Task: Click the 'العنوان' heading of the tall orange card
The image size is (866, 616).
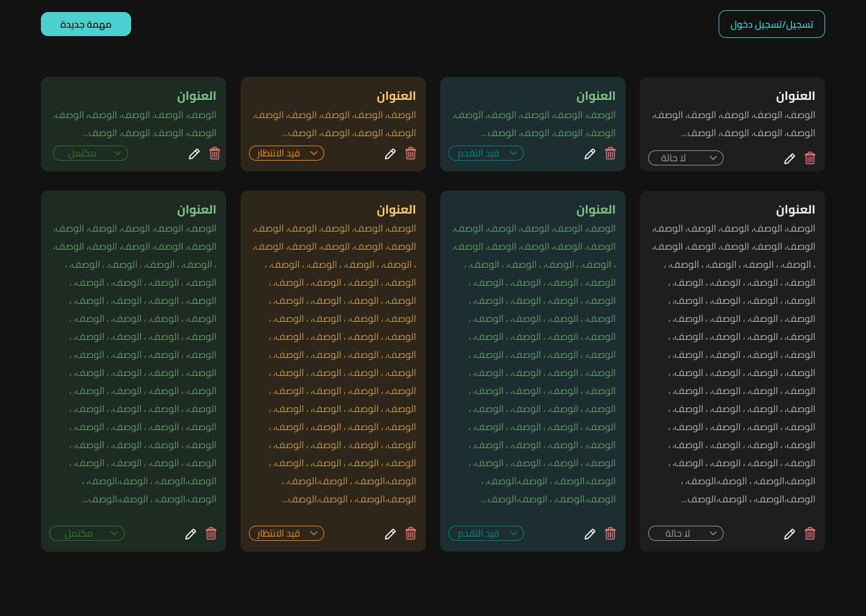Action: coord(396,209)
